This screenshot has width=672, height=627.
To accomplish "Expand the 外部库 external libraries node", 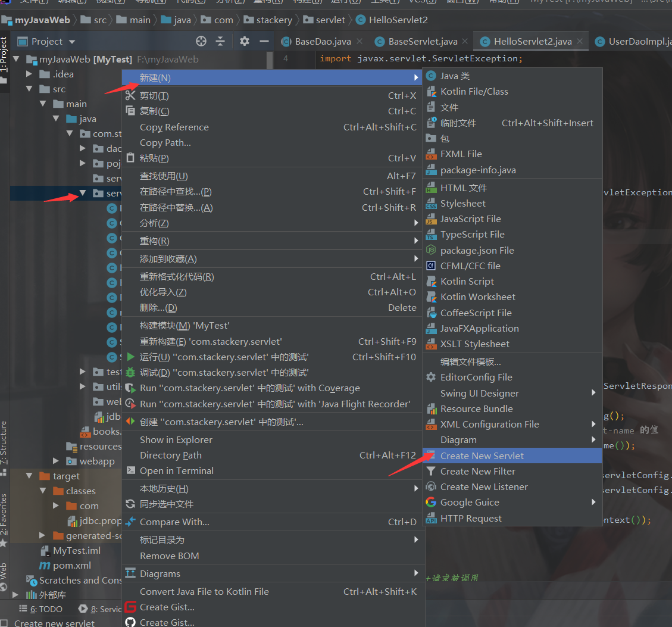I will pos(15,595).
